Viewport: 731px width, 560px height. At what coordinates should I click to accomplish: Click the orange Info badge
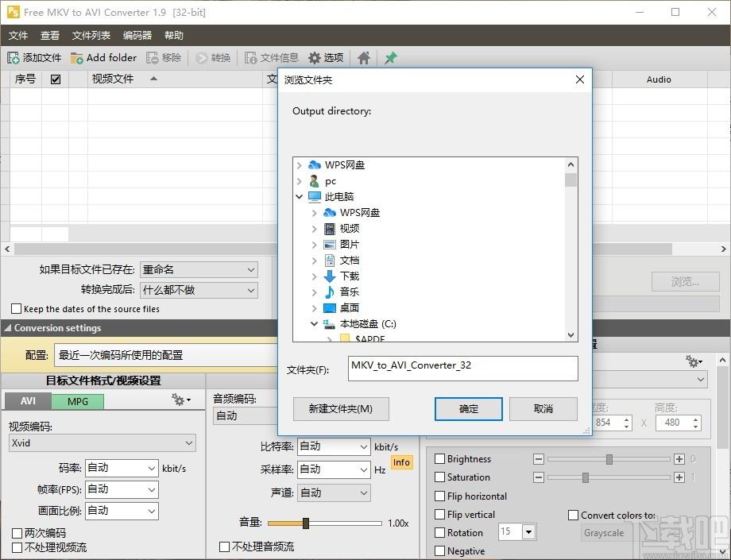click(401, 462)
